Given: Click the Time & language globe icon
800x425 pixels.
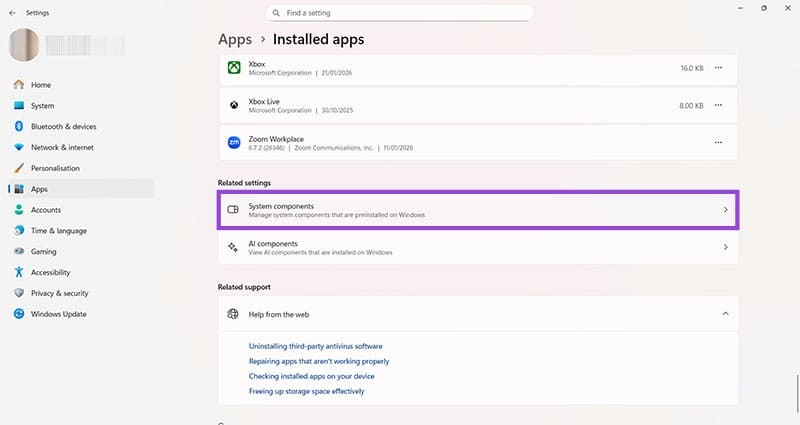Looking at the screenshot, I should coord(19,231).
